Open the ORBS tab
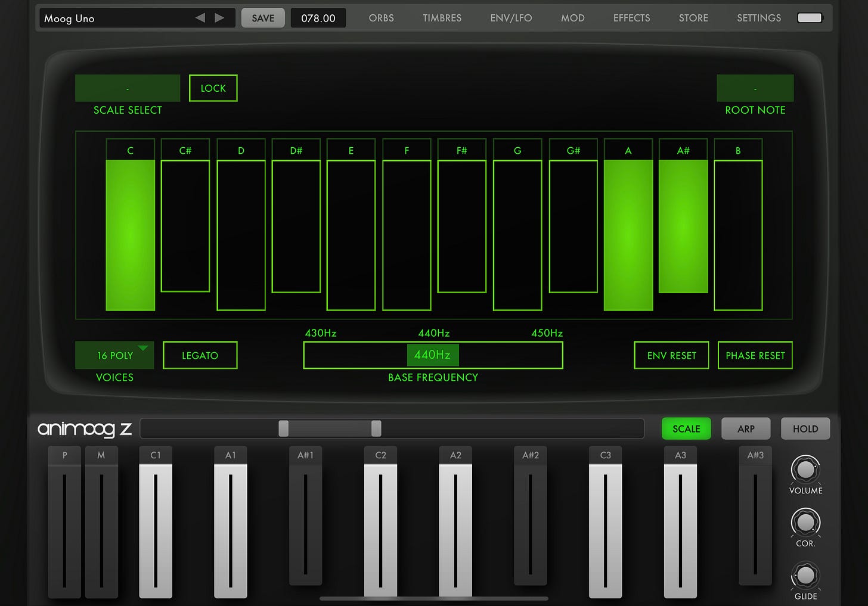868x606 pixels. pyautogui.click(x=382, y=18)
